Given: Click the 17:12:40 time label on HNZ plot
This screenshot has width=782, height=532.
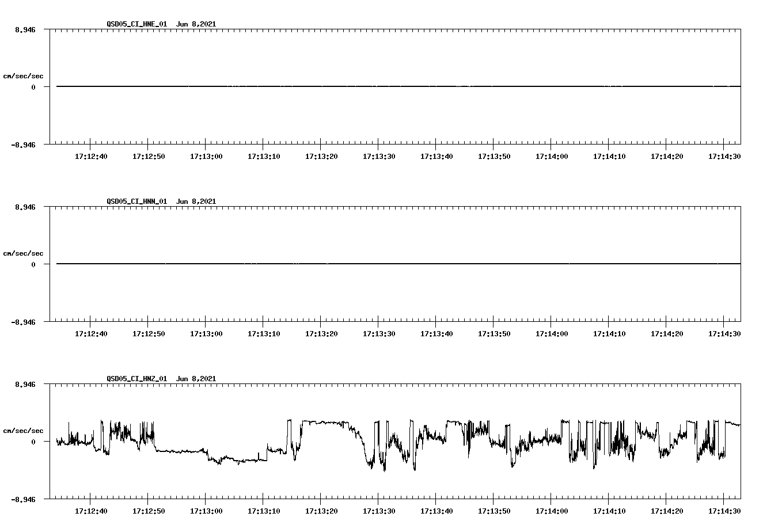Looking at the screenshot, I should [x=91, y=511].
